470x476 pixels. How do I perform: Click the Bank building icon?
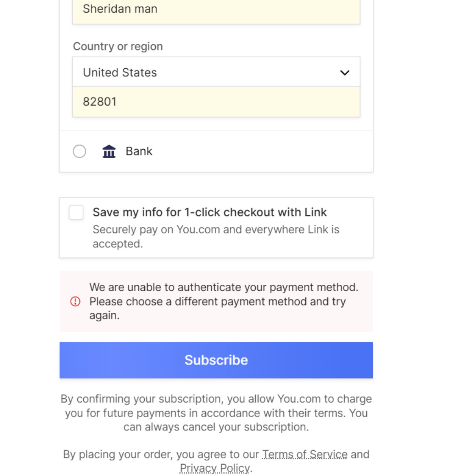click(x=109, y=151)
